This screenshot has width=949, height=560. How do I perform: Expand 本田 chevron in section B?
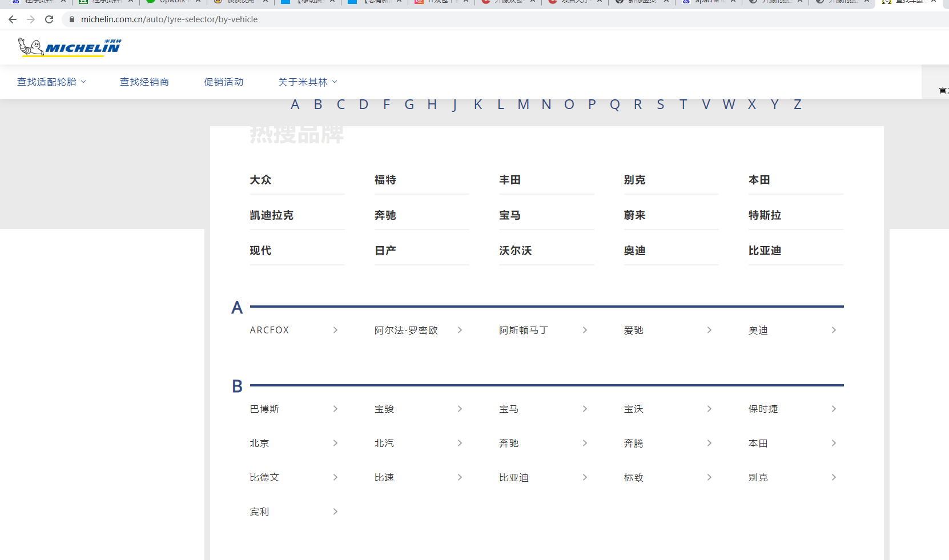(834, 443)
